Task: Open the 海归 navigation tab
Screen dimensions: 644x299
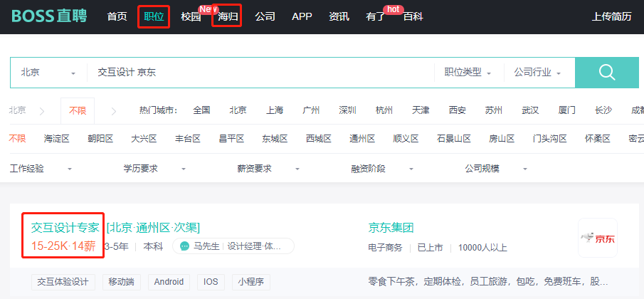Action: pyautogui.click(x=228, y=16)
